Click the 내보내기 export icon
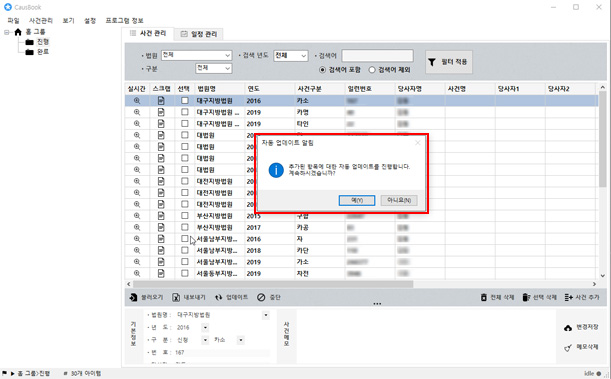611x379 pixels. click(176, 297)
